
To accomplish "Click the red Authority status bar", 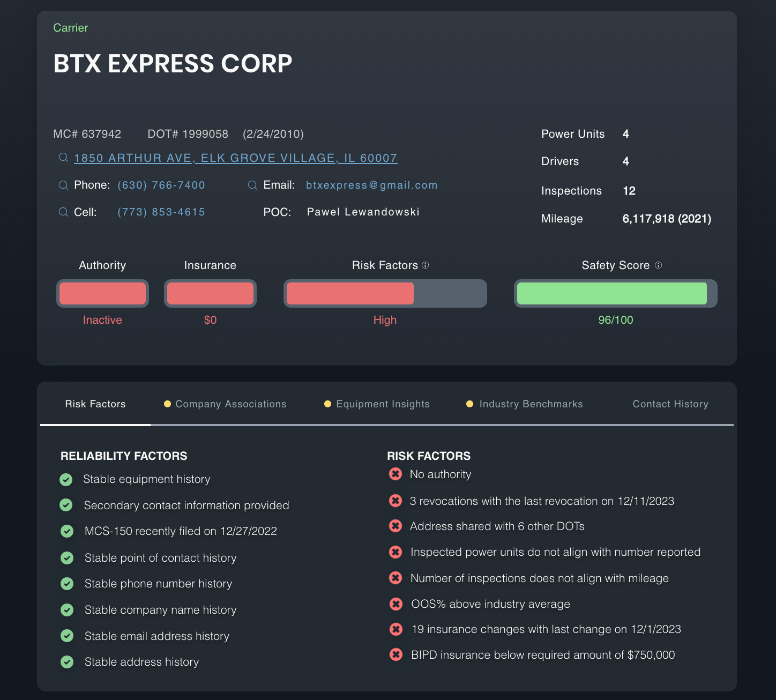I will click(102, 294).
